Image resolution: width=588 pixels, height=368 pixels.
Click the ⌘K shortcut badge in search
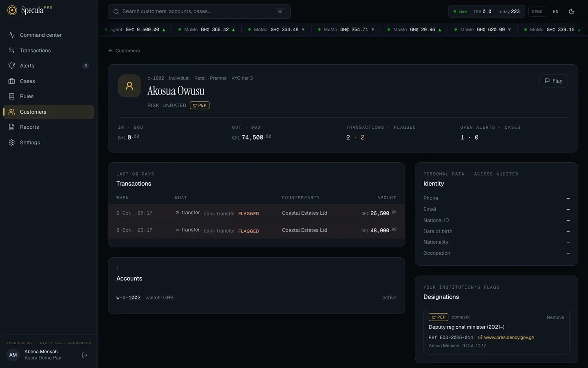[x=280, y=11]
